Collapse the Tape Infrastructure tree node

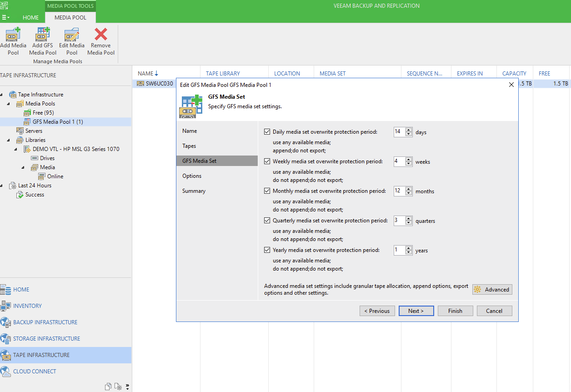pyautogui.click(x=1, y=95)
